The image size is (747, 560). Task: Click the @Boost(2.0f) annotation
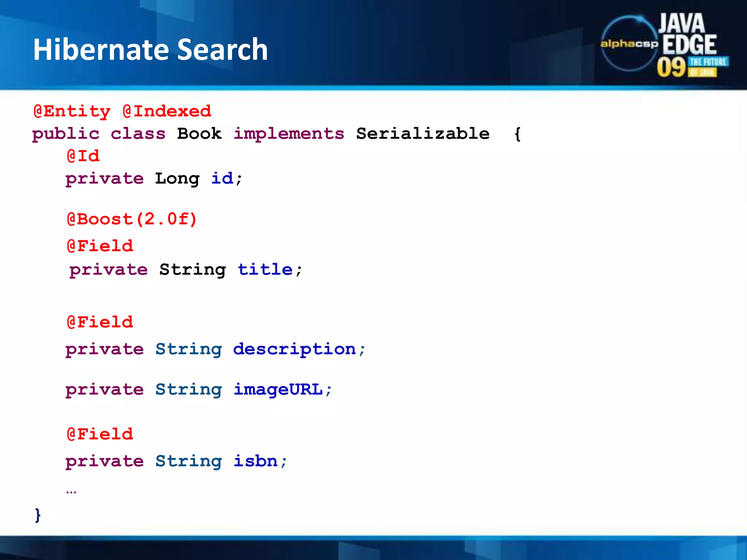click(x=132, y=219)
